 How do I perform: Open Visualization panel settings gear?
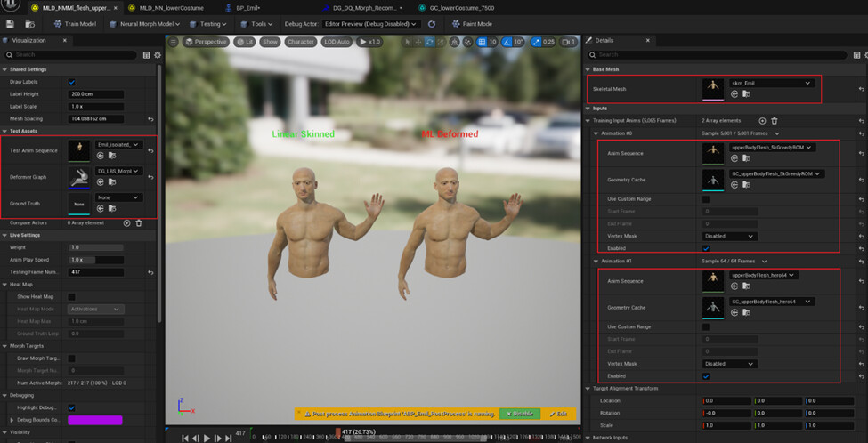tap(158, 55)
